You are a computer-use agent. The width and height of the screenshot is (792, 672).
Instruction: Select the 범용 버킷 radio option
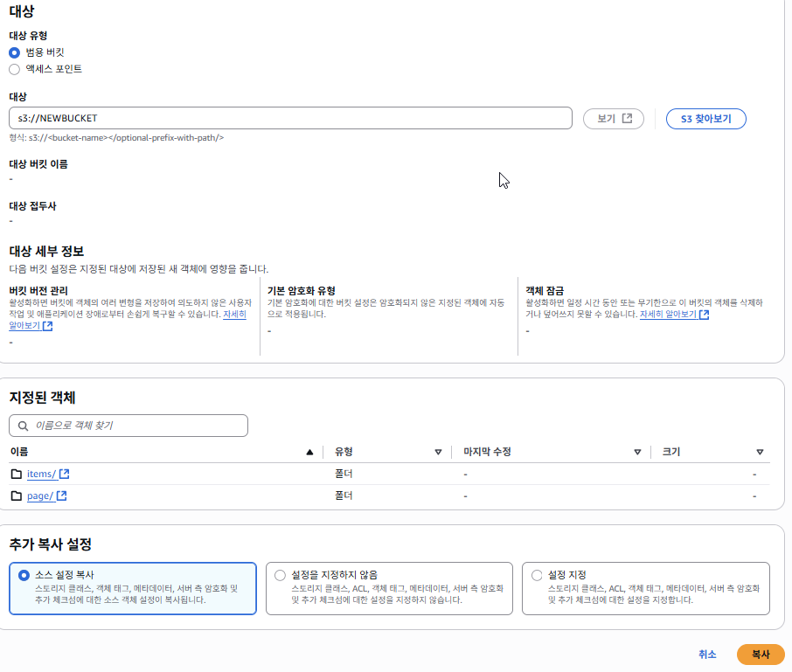tap(14, 52)
